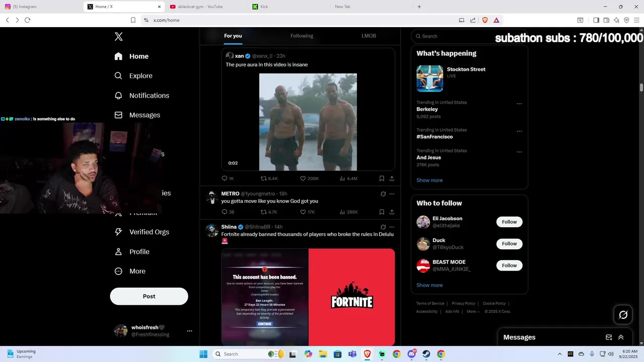The width and height of the screenshot is (644, 362).
Task: Click Show more under What's happening
Action: tap(430, 180)
